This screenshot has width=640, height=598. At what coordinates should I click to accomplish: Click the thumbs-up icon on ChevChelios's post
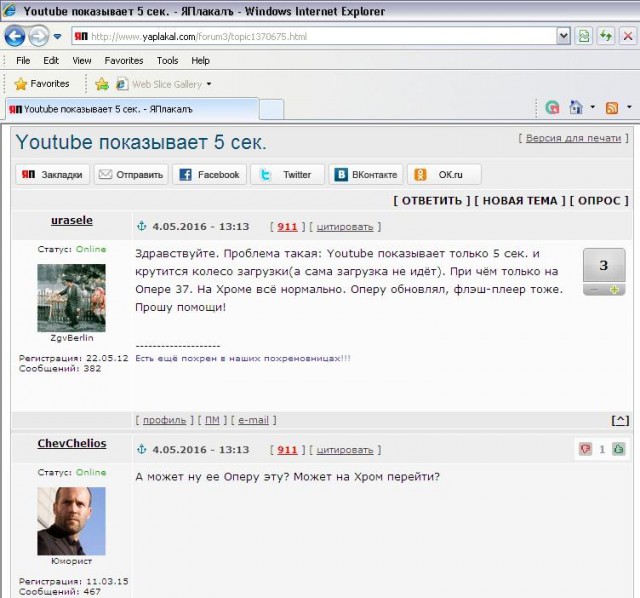619,450
